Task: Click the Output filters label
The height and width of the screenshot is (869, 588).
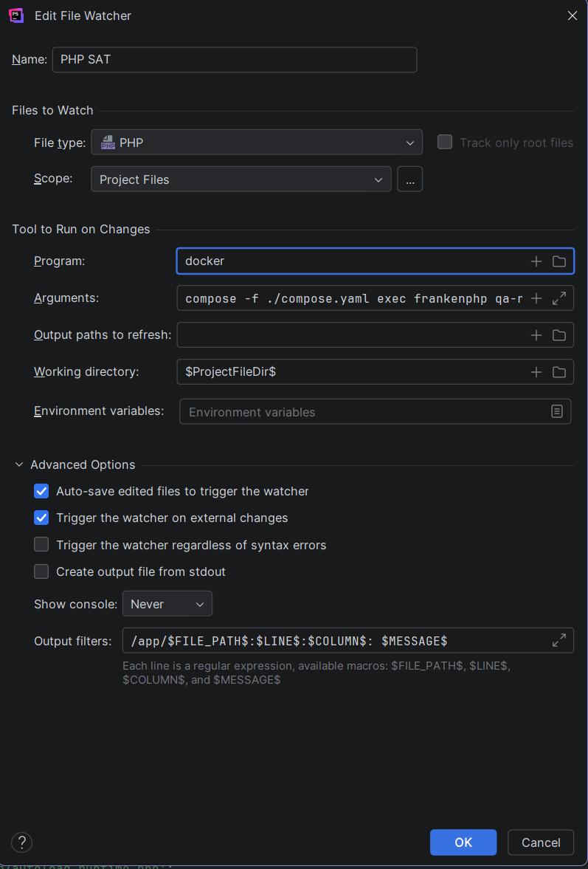Action: coord(73,641)
